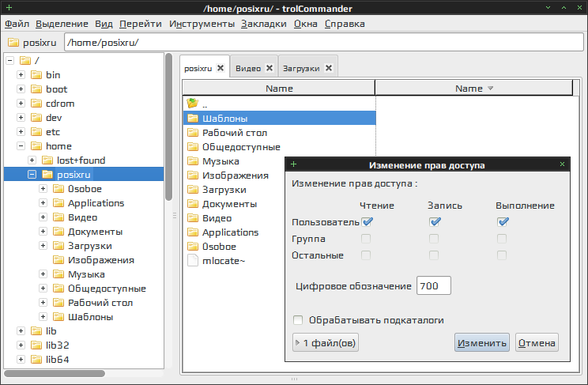Uncheck Пользователь Запись permission

[x=434, y=222]
